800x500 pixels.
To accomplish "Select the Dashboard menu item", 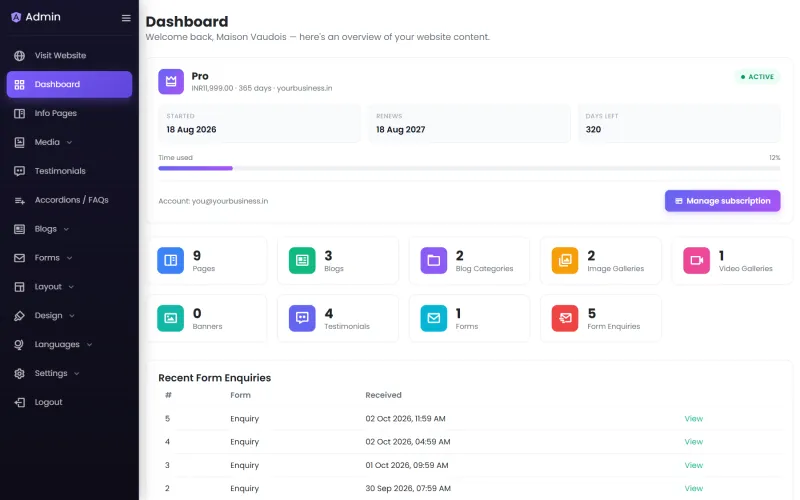I will coord(69,85).
